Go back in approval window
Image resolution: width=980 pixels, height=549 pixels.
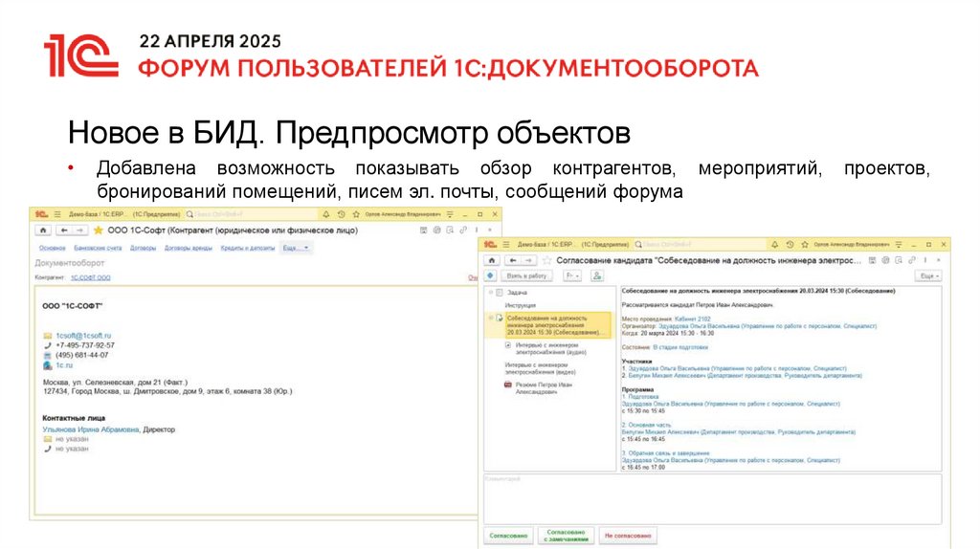pyautogui.click(x=513, y=260)
